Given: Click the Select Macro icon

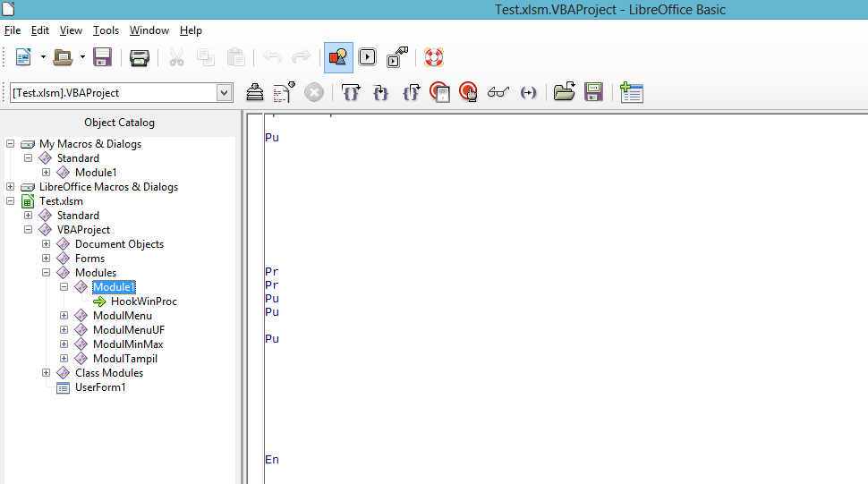Looking at the screenshot, I should (x=367, y=57).
